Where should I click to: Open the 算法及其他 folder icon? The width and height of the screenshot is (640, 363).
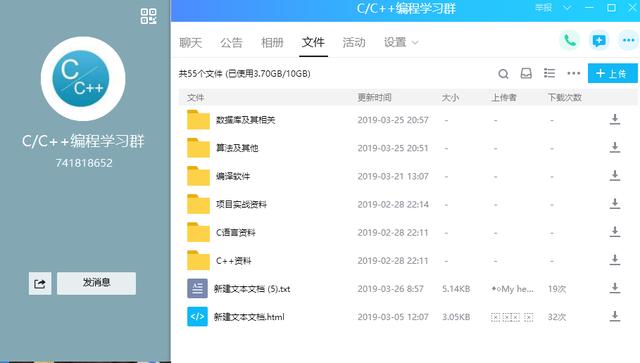(198, 148)
